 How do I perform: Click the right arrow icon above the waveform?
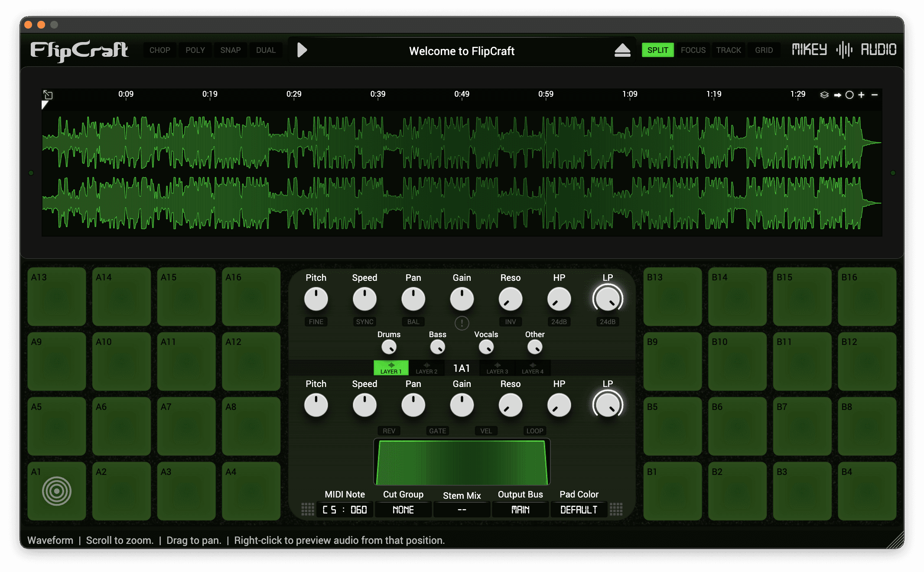click(837, 95)
